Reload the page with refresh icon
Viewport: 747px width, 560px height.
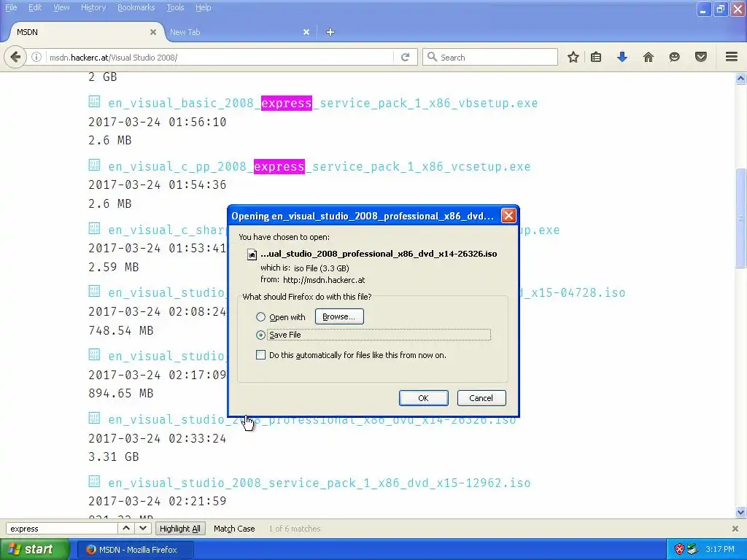[x=405, y=57]
